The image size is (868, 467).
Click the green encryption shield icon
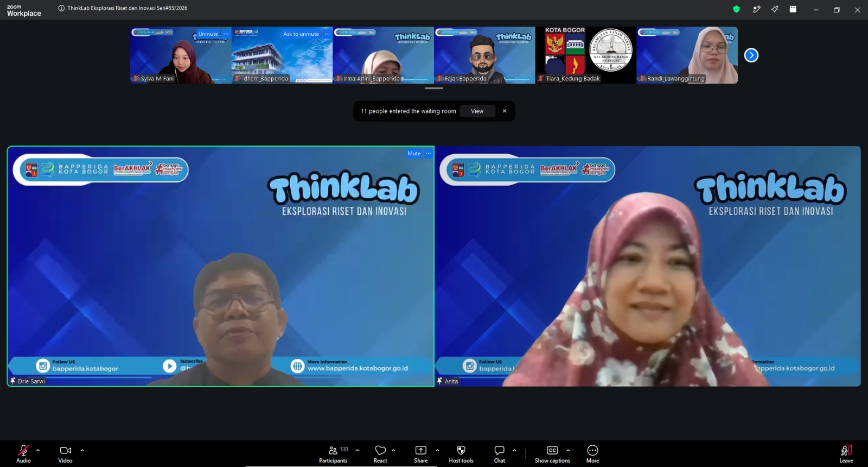(x=736, y=9)
